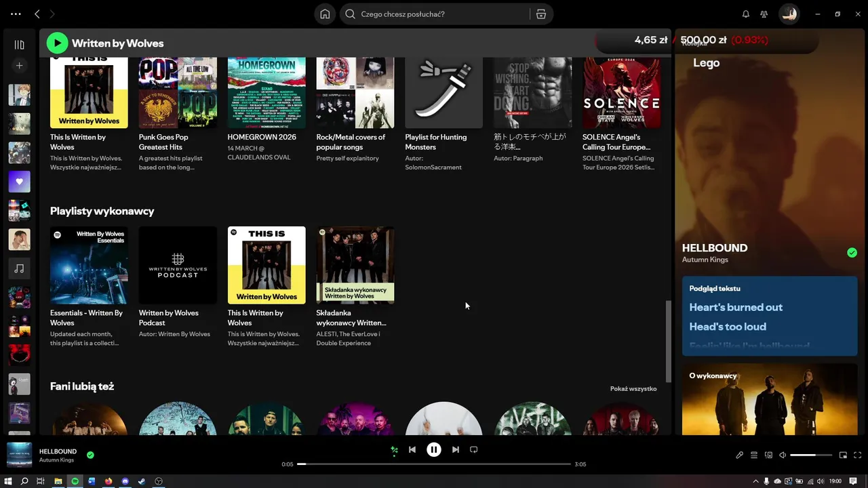
Task: Toggle saved checkmark next to HELLBOUND in now-playing bar
Action: point(90,455)
